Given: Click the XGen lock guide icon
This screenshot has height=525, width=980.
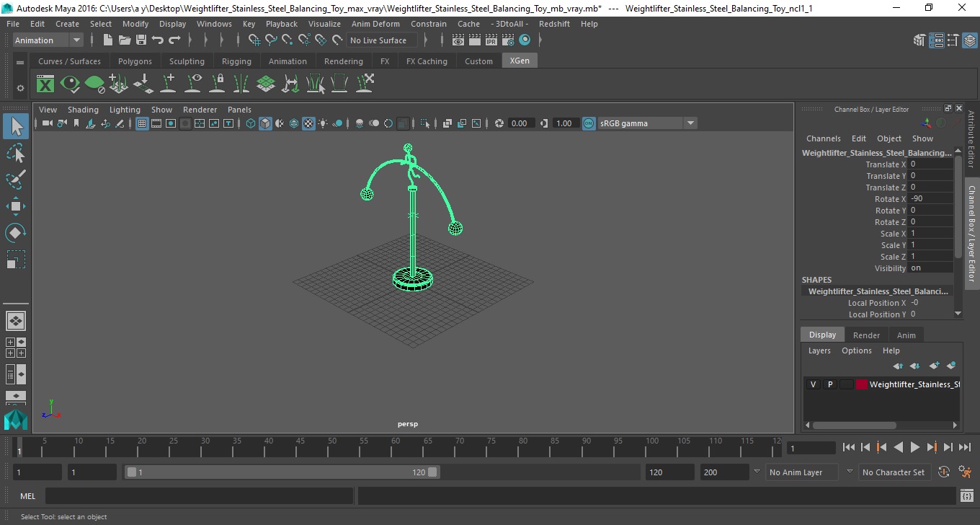Looking at the screenshot, I should [x=218, y=84].
